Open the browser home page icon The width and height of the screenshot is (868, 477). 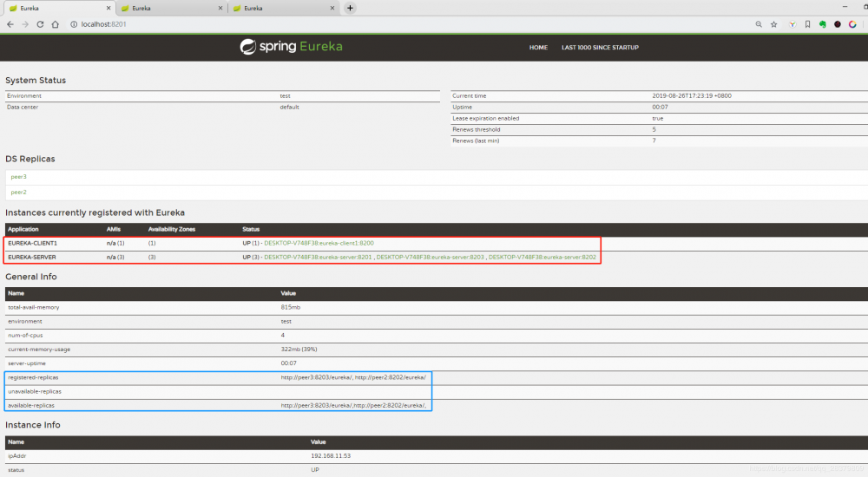coord(56,24)
